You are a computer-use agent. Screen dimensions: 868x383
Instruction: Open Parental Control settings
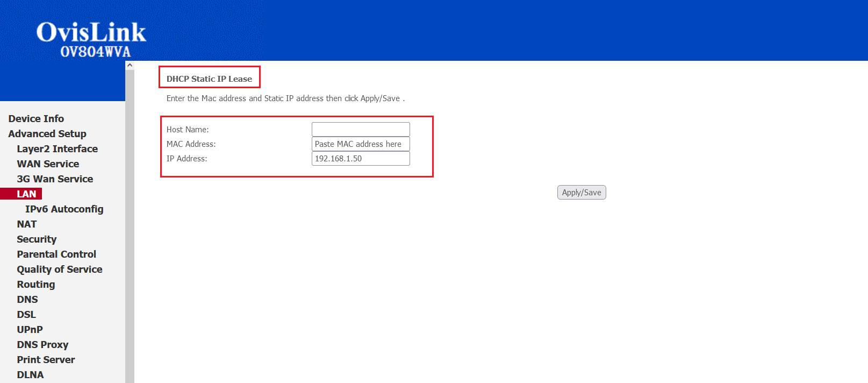point(56,254)
